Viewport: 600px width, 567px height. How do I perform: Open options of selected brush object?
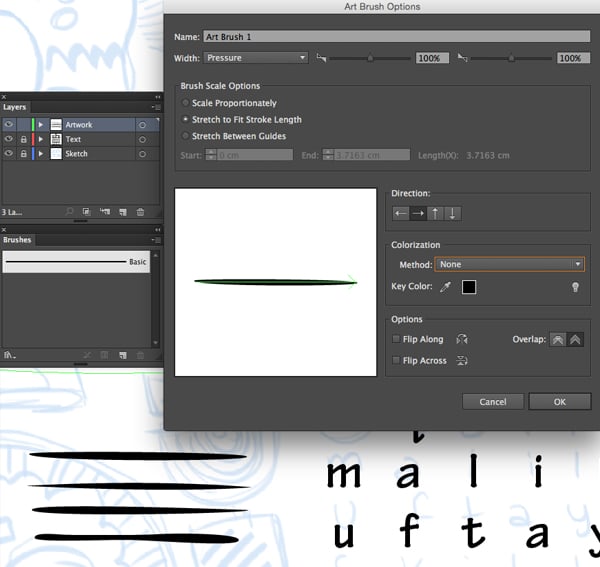coord(104,355)
